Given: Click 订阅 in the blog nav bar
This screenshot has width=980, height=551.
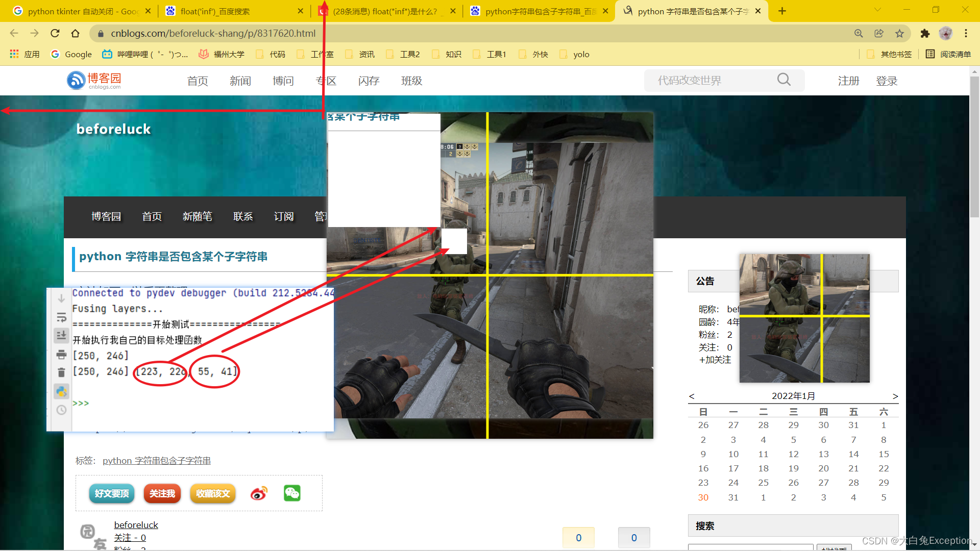Looking at the screenshot, I should coord(284,216).
